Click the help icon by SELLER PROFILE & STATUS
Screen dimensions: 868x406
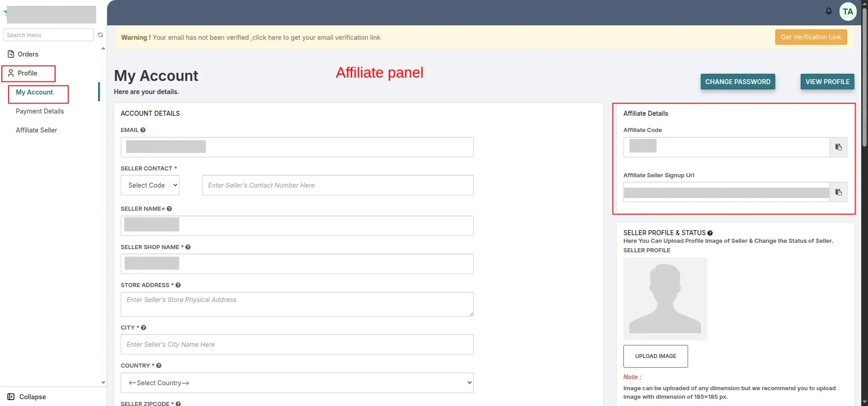(x=710, y=233)
